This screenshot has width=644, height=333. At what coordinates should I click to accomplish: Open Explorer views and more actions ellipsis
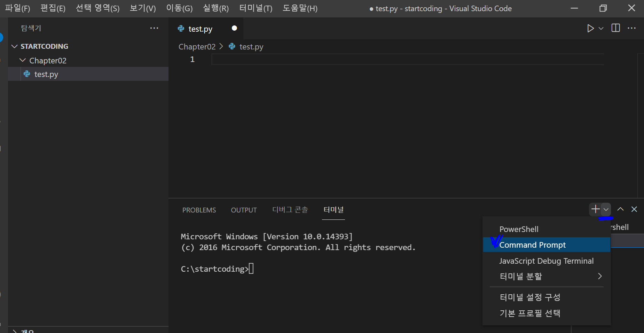154,28
